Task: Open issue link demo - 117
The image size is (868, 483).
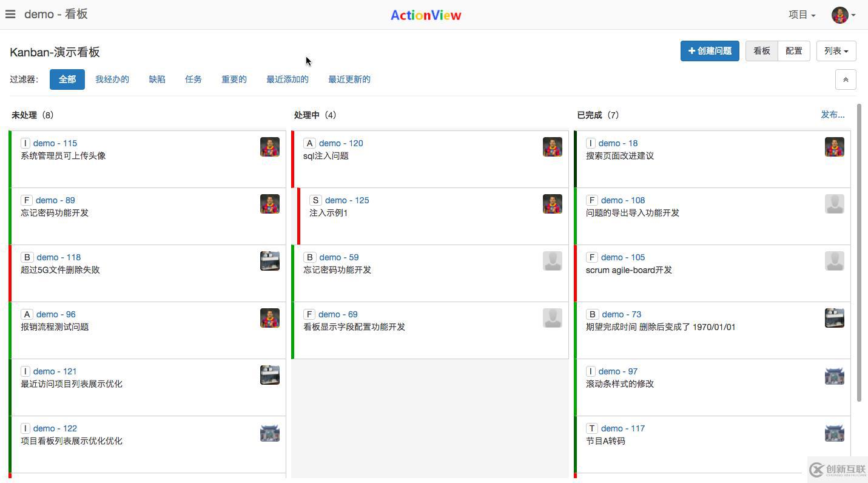Action: click(623, 428)
